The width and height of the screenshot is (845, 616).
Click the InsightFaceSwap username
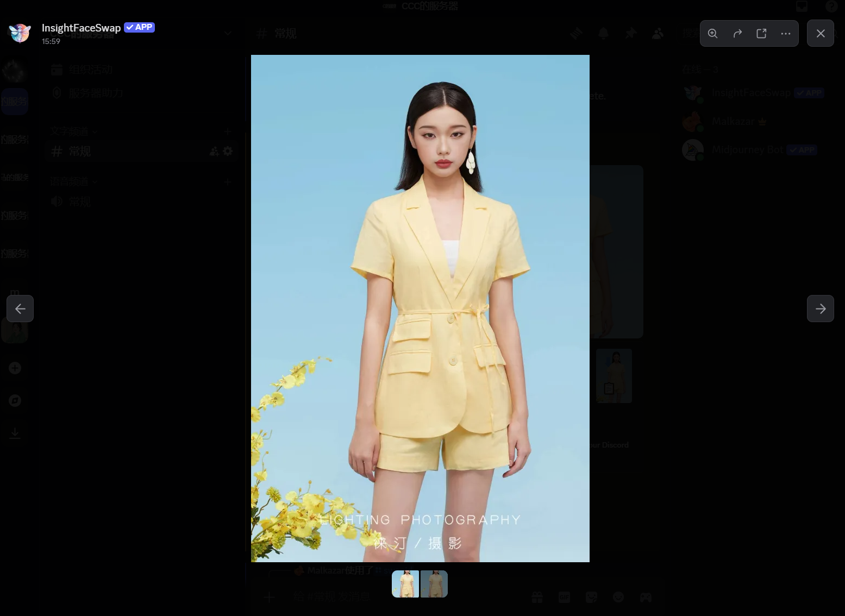(x=81, y=28)
